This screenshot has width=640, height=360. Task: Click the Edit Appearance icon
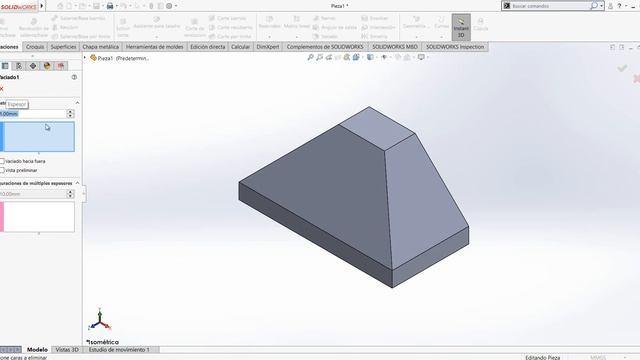[398, 58]
